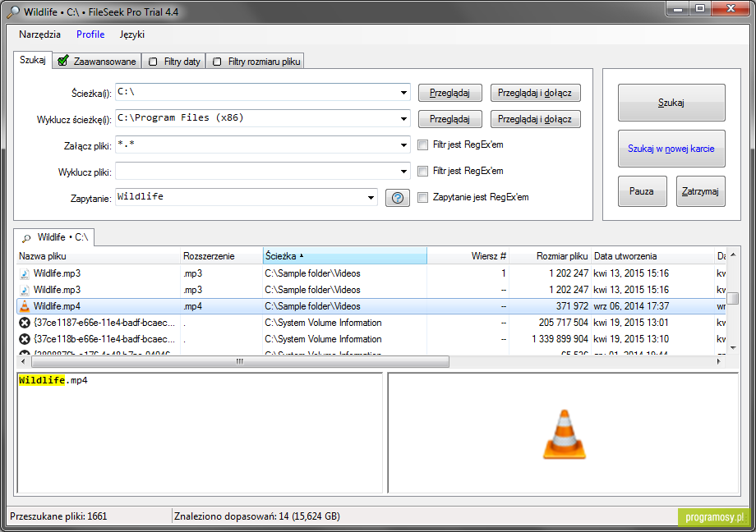Click Szukaj w nowej karcie button

671,149
